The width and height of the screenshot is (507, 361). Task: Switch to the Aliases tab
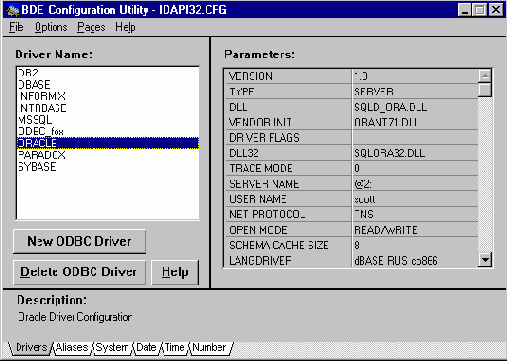click(72, 347)
